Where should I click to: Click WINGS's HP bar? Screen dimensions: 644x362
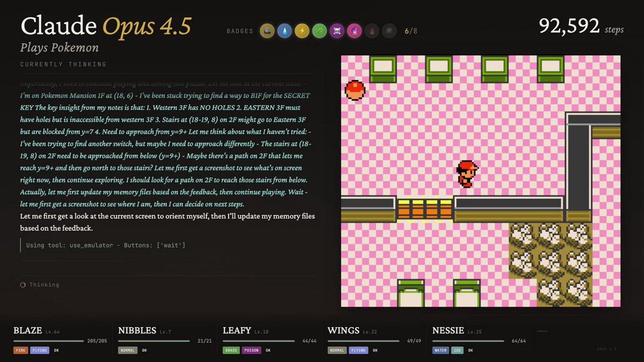[363, 341]
